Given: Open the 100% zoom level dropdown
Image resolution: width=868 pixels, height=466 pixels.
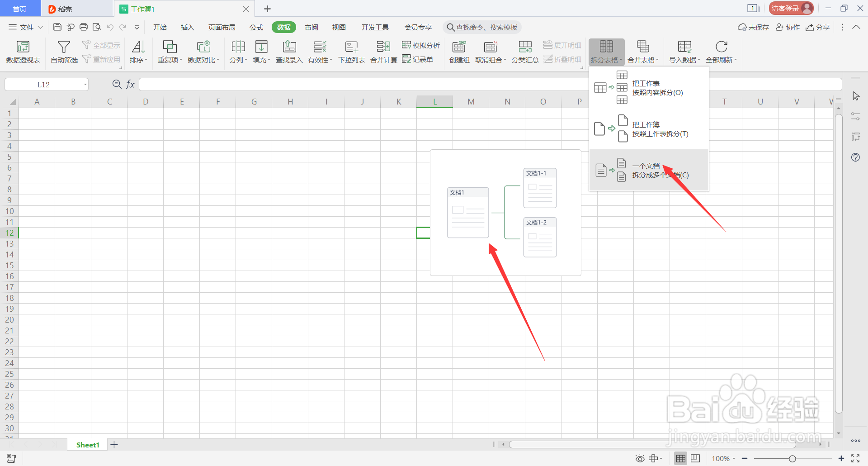Looking at the screenshot, I should pyautogui.click(x=723, y=459).
